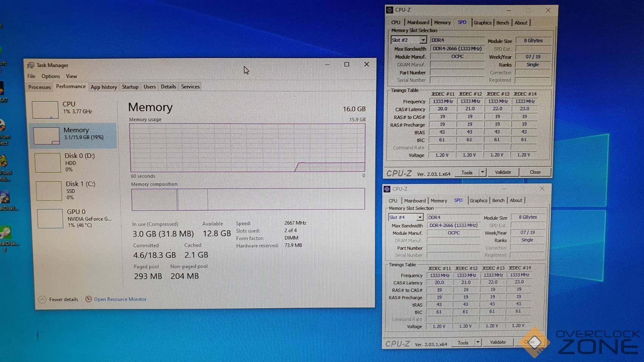Click the Tools button in lower CPU-Z
This screenshot has height=362, width=644.
(463, 343)
